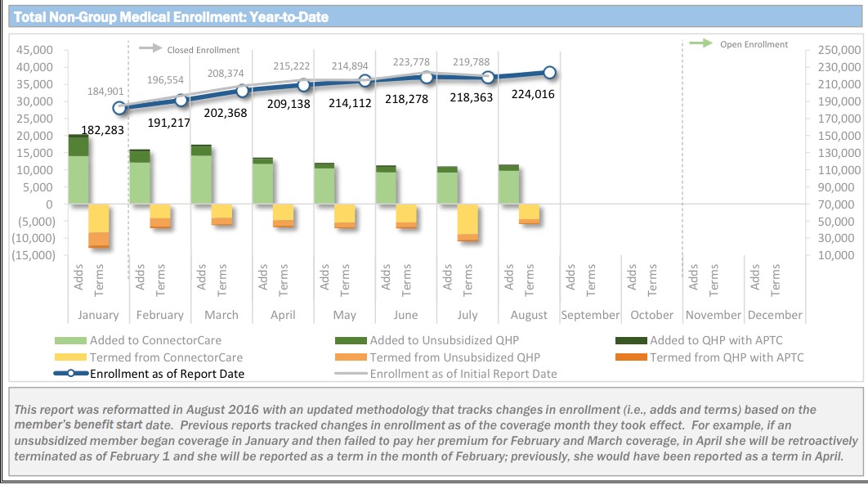The width and height of the screenshot is (868, 485).
Task: Click the green Open Enrollment arrow
Action: [702, 43]
